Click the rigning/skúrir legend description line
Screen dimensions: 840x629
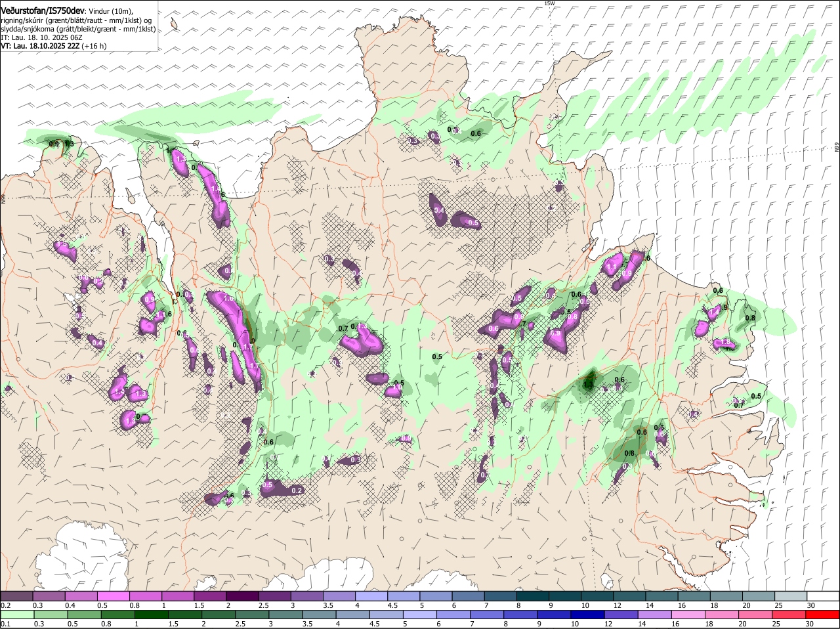(76, 20)
